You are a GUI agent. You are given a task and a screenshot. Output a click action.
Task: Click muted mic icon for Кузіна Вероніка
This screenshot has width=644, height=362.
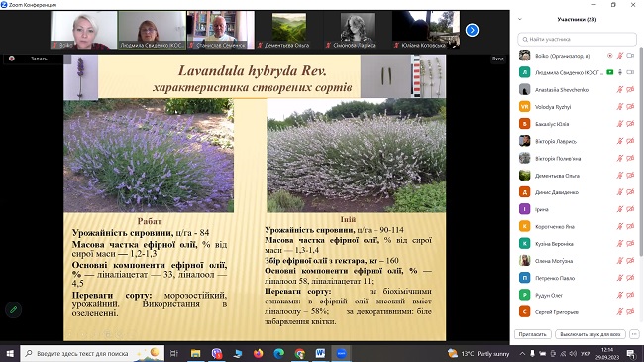pyautogui.click(x=620, y=244)
